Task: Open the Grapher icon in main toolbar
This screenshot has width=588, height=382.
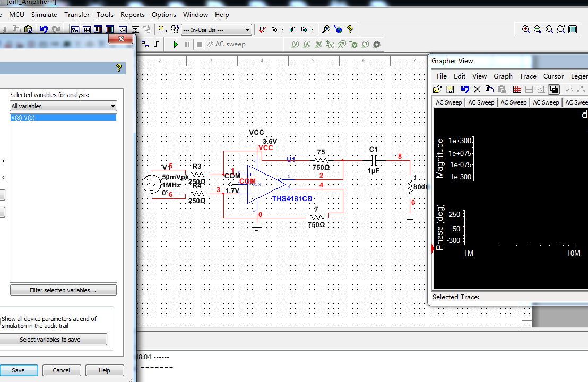Action: [x=123, y=30]
